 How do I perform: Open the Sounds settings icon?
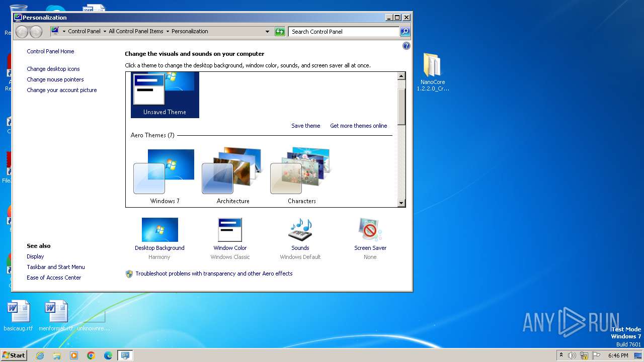tap(300, 230)
